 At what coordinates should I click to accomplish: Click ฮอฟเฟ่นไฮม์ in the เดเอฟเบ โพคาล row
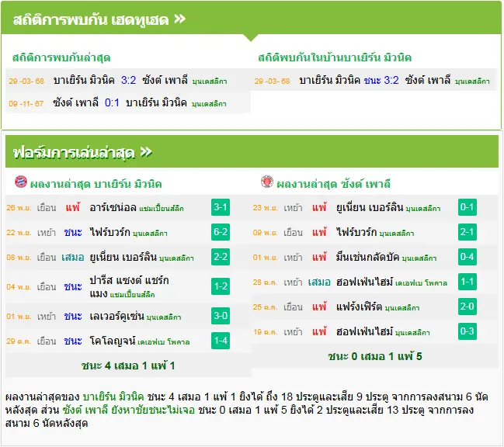tap(364, 282)
